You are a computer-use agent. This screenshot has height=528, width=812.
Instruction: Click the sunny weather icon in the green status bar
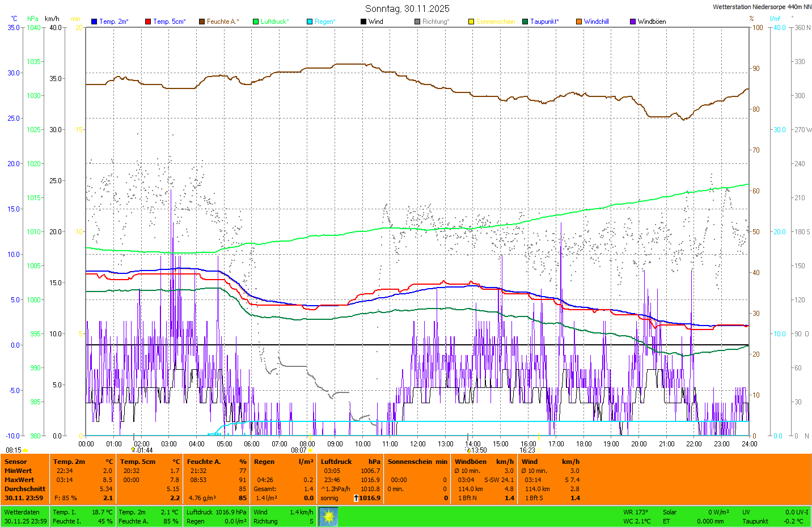(x=328, y=517)
